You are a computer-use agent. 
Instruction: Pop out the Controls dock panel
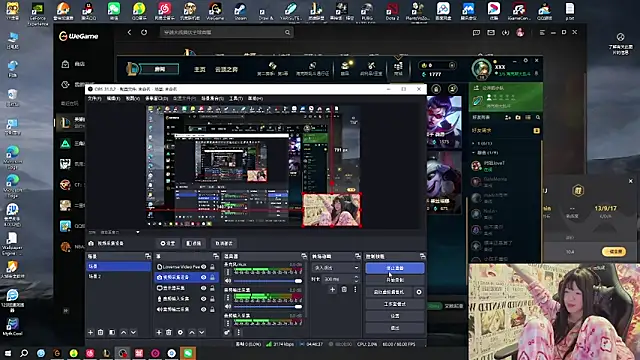[422, 256]
